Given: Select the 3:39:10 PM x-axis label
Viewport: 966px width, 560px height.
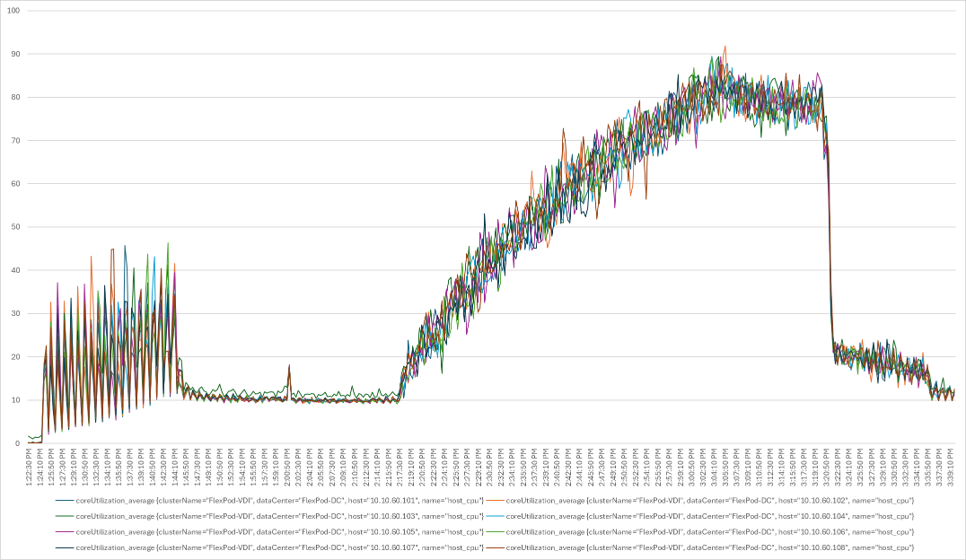Looking at the screenshot, I should [951, 468].
